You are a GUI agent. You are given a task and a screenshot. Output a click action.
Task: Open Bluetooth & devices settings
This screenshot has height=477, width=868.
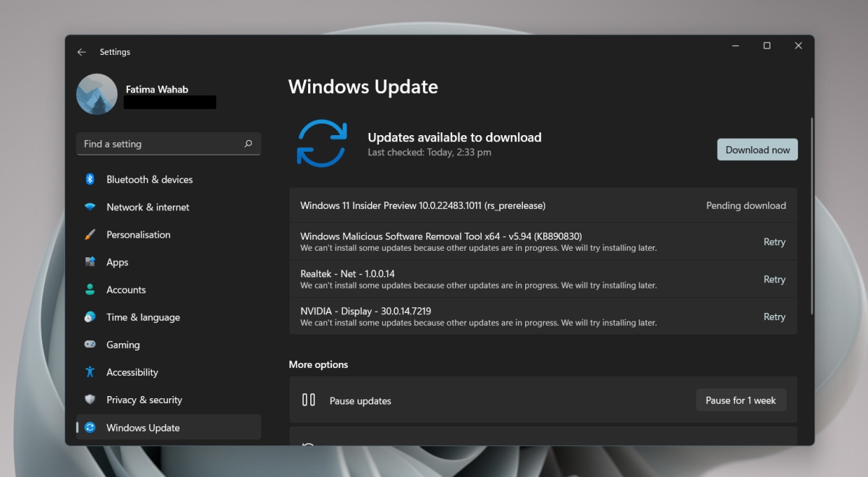tap(169, 179)
